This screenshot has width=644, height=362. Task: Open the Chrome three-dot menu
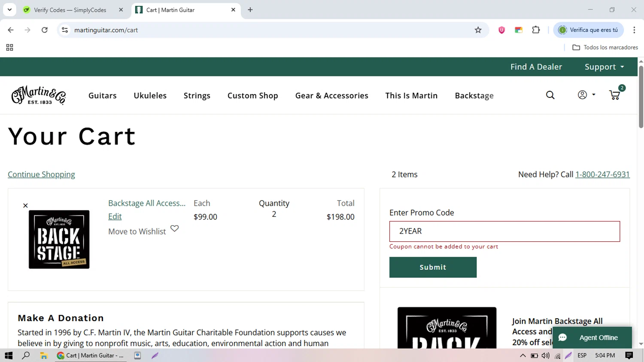click(x=634, y=30)
